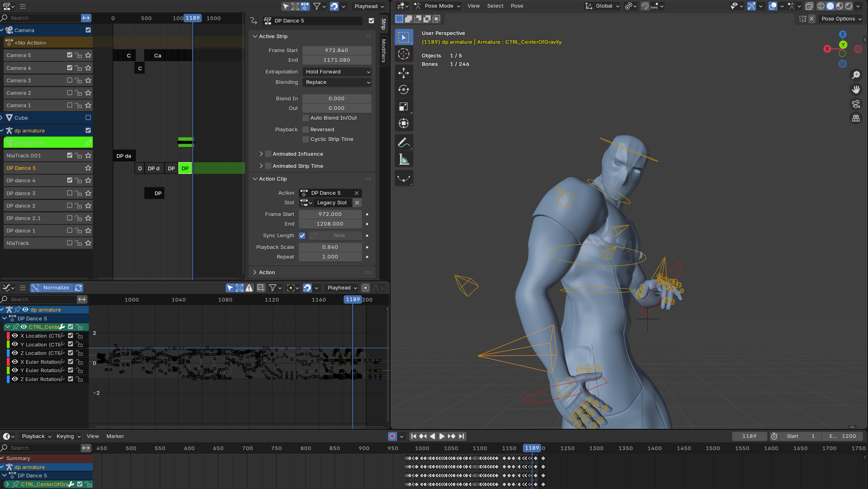Image resolution: width=868 pixels, height=489 pixels.
Task: Click the play animation button
Action: coord(442,436)
